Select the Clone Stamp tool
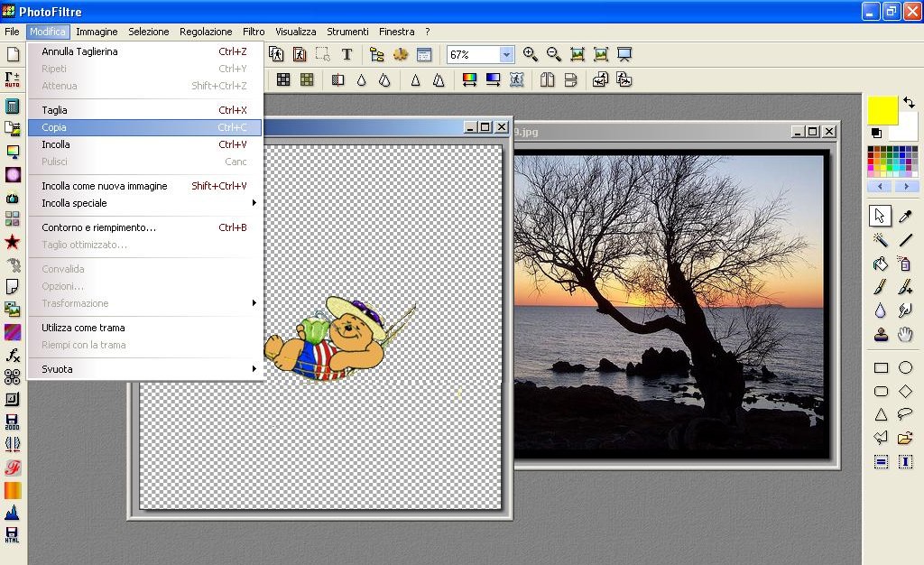 point(881,335)
